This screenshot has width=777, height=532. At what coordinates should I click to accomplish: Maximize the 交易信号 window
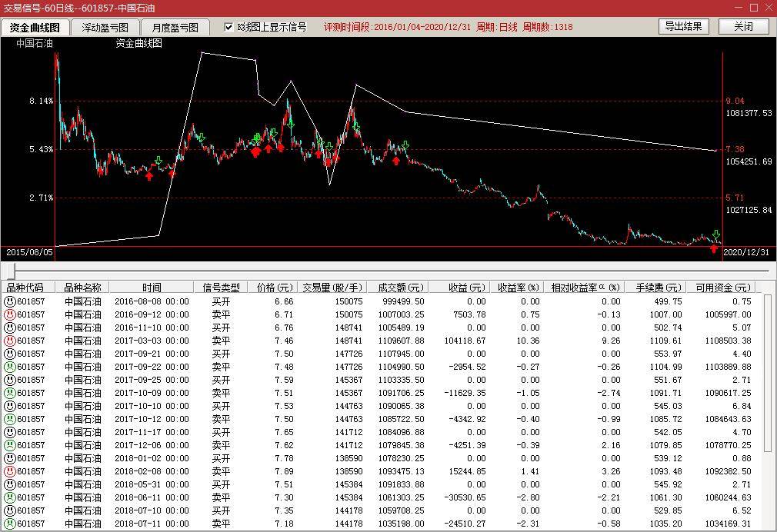tap(754, 8)
